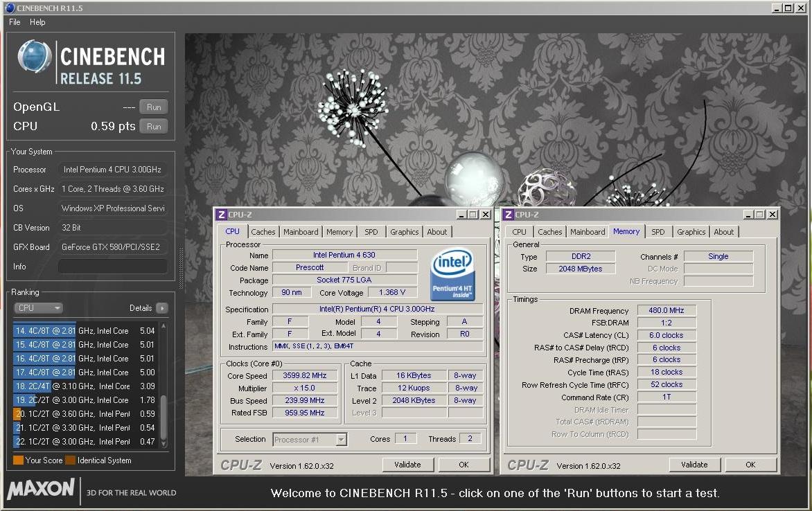
Task: Select ranking row 21 with score 0.54
Action: pos(85,428)
